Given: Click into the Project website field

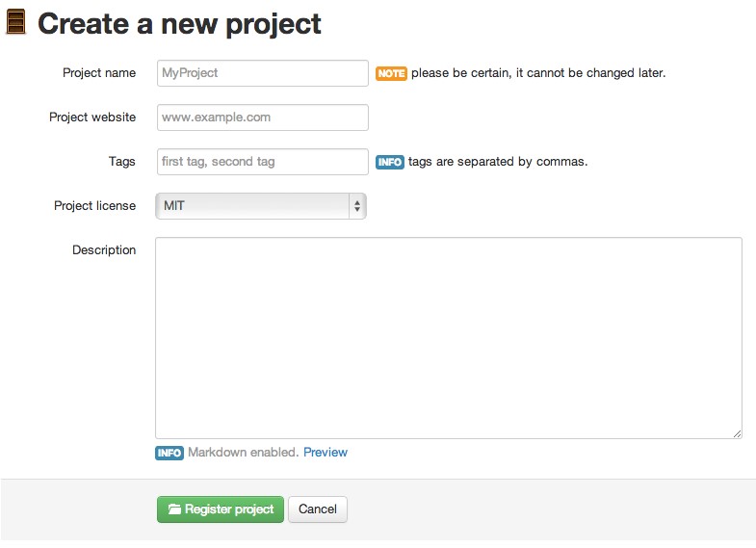Looking at the screenshot, I should 262,117.
